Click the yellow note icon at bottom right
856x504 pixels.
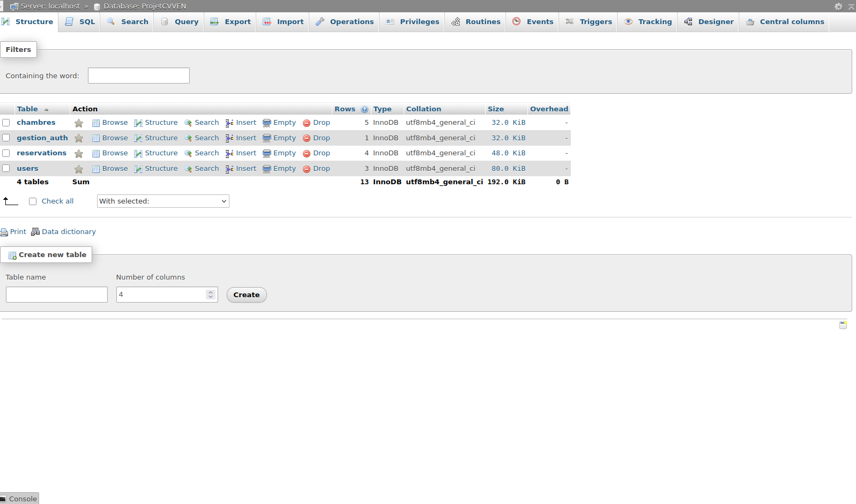pos(843,325)
